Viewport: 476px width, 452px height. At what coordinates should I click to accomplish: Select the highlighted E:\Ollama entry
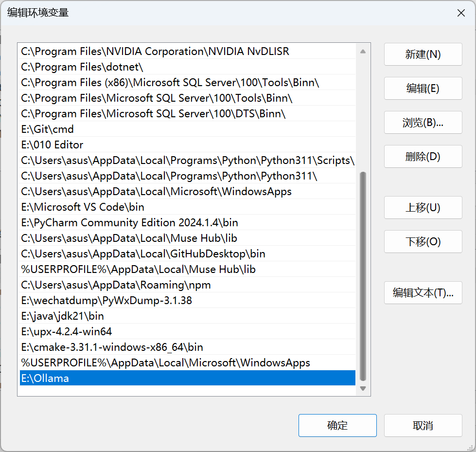click(188, 378)
